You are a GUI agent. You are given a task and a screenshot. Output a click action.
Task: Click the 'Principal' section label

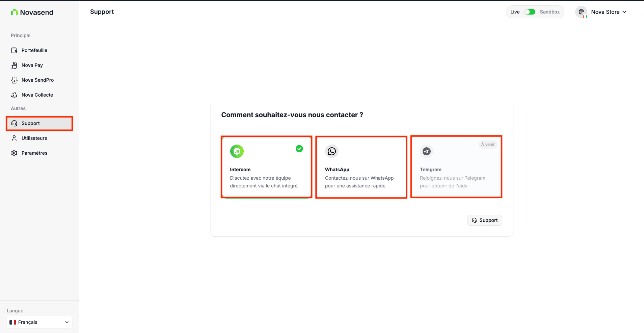coord(21,35)
